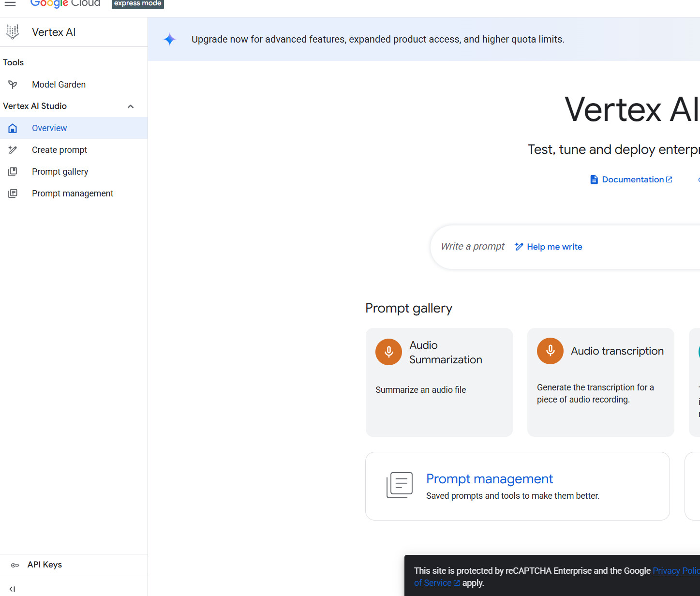700x596 pixels.
Task: Select Prompt gallery in the sidebar
Action: click(x=60, y=172)
